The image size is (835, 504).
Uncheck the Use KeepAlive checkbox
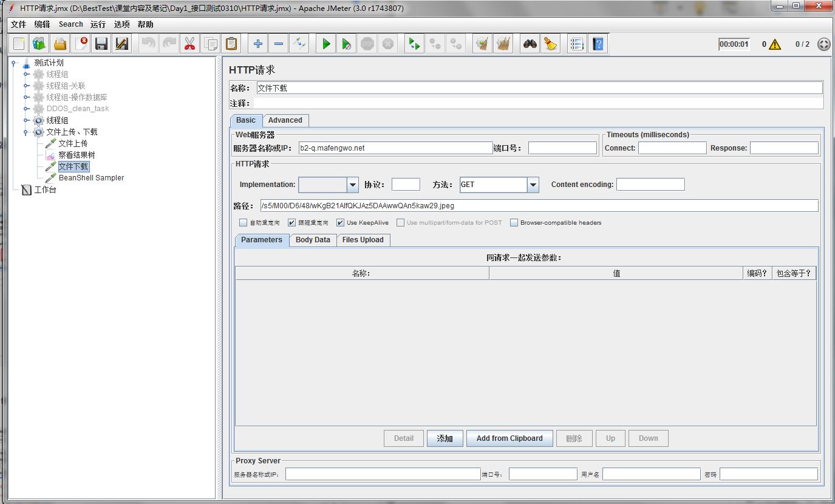340,223
